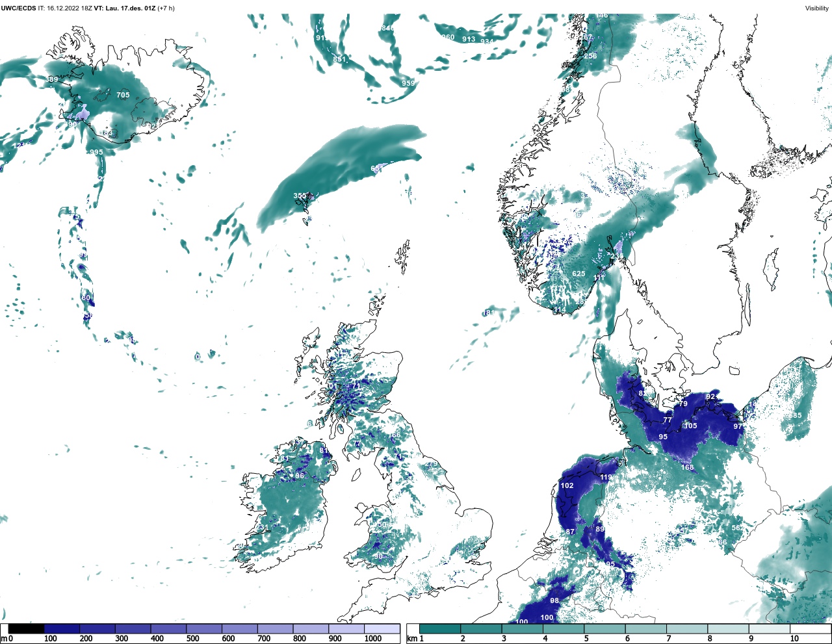
Task: Click the '959' value on the northern band
Action: coord(408,83)
